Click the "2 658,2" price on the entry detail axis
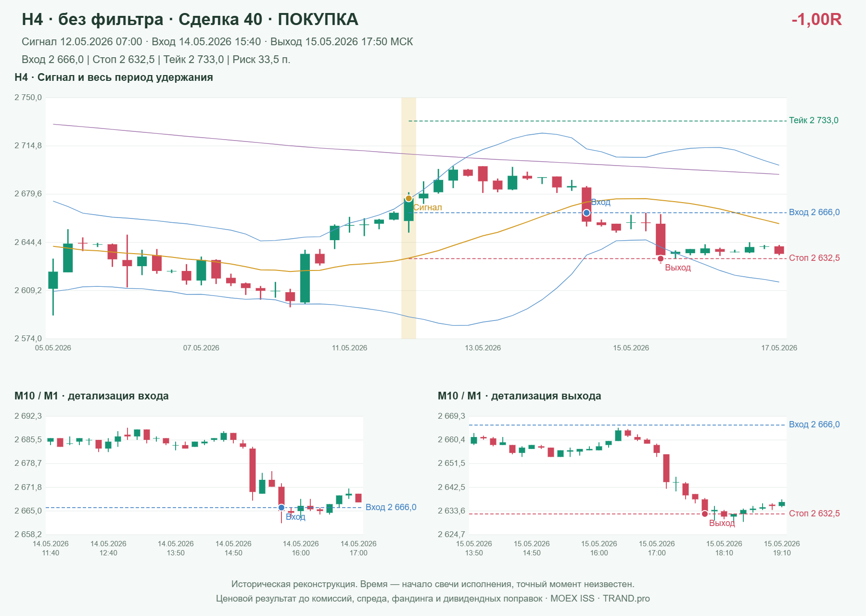Image resolution: width=866 pixels, height=616 pixels. point(28,534)
